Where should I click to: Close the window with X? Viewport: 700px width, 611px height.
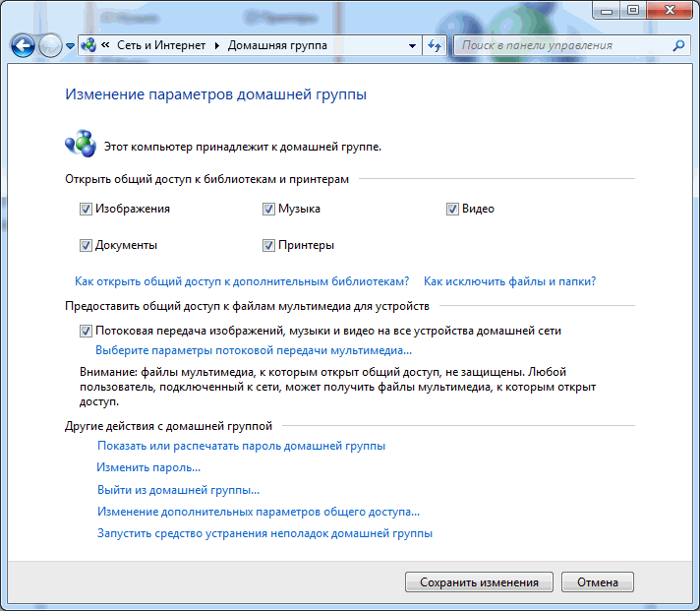point(670,10)
